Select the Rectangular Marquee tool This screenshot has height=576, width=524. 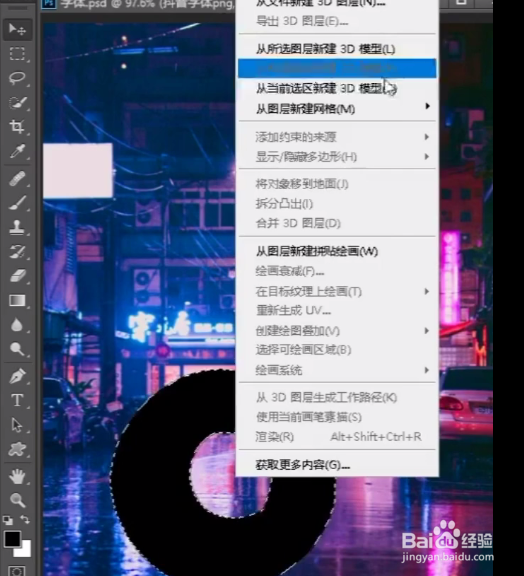point(17,54)
